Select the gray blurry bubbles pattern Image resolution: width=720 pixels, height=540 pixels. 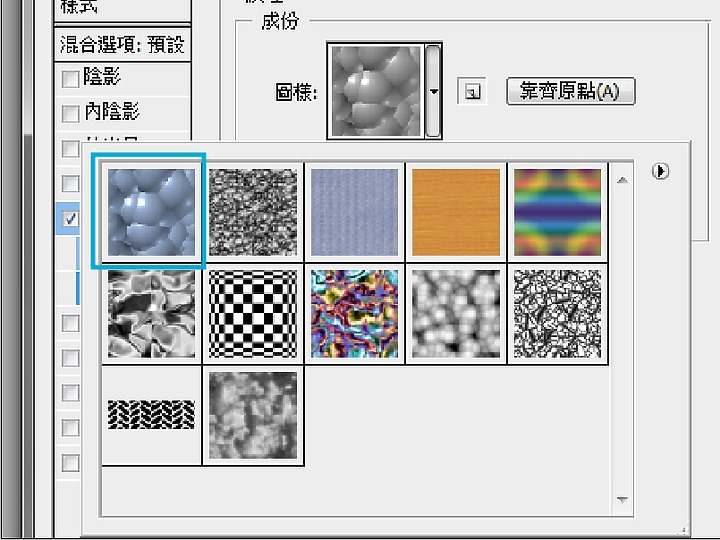456,314
